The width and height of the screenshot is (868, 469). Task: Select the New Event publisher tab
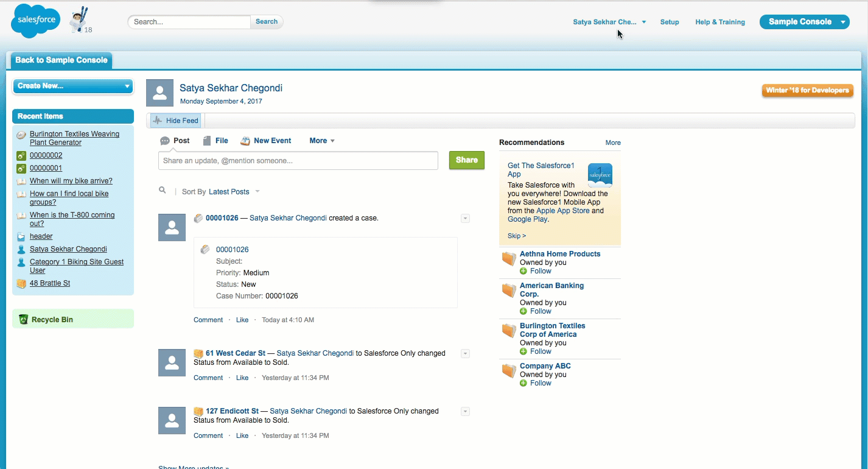(x=266, y=141)
